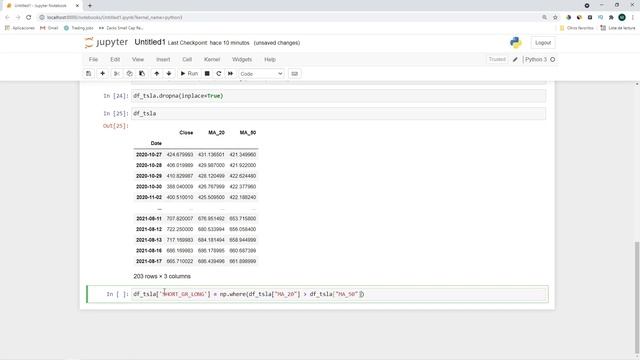This screenshot has height=360, width=640.
Task: Open a new browser tab
Action: 90,6
